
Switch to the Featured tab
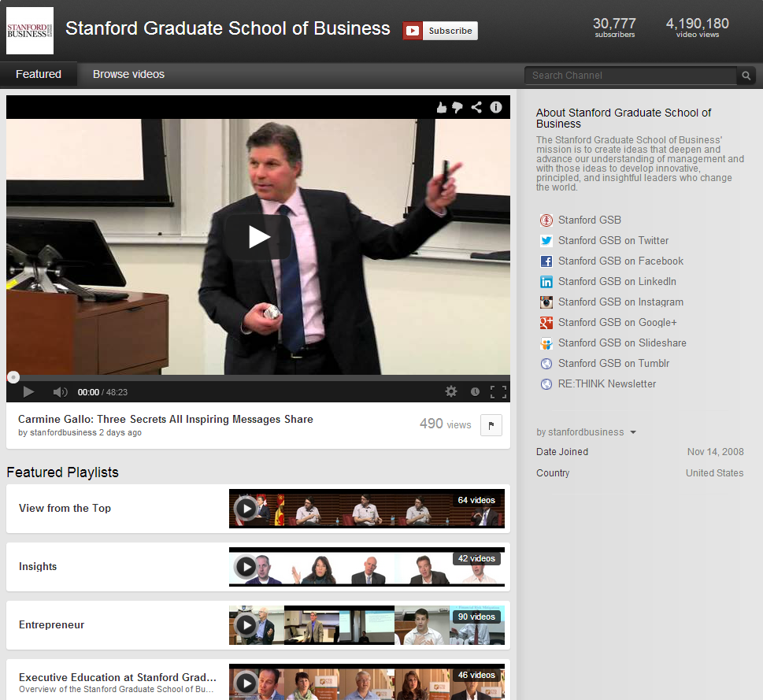[38, 73]
